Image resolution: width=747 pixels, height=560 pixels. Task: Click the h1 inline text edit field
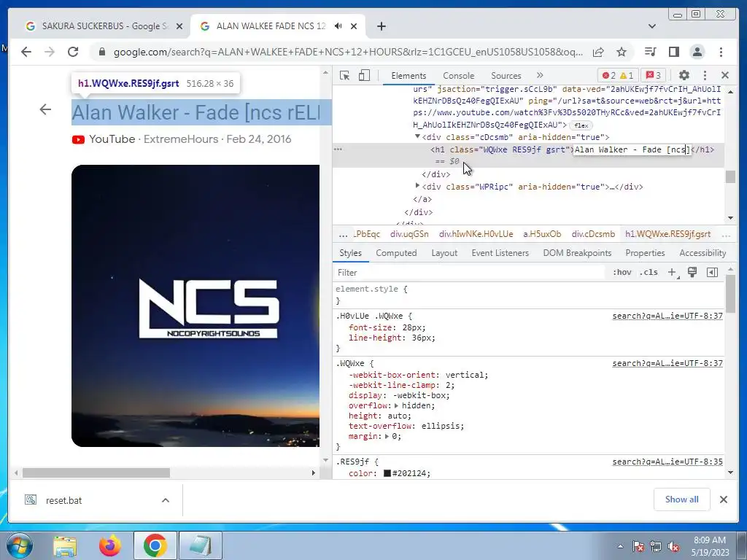click(632, 149)
